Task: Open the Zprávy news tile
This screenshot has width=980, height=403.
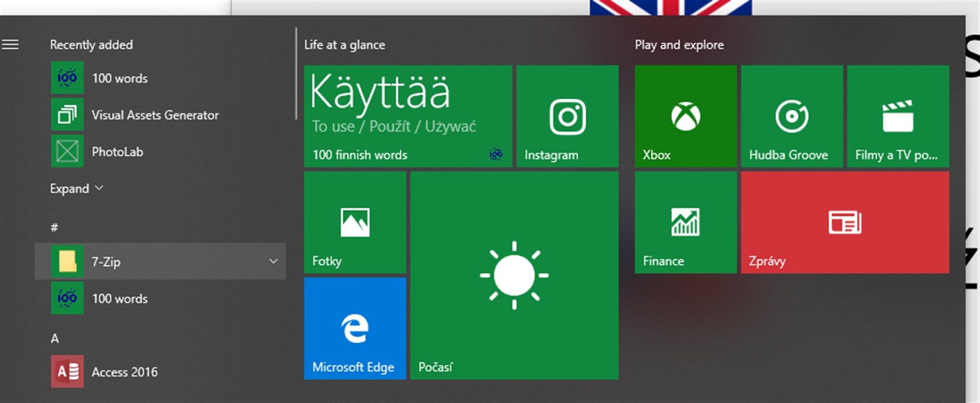Action: pos(845,222)
